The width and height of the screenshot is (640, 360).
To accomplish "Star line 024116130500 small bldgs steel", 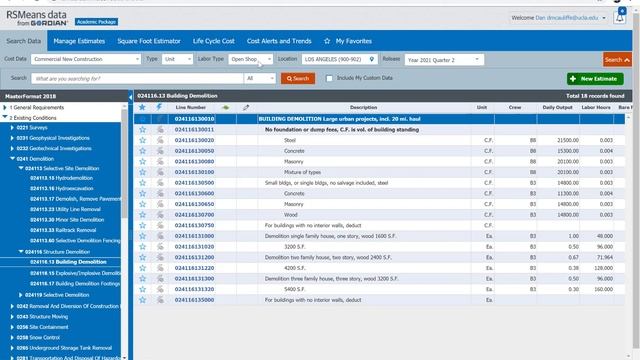I will click(142, 182).
